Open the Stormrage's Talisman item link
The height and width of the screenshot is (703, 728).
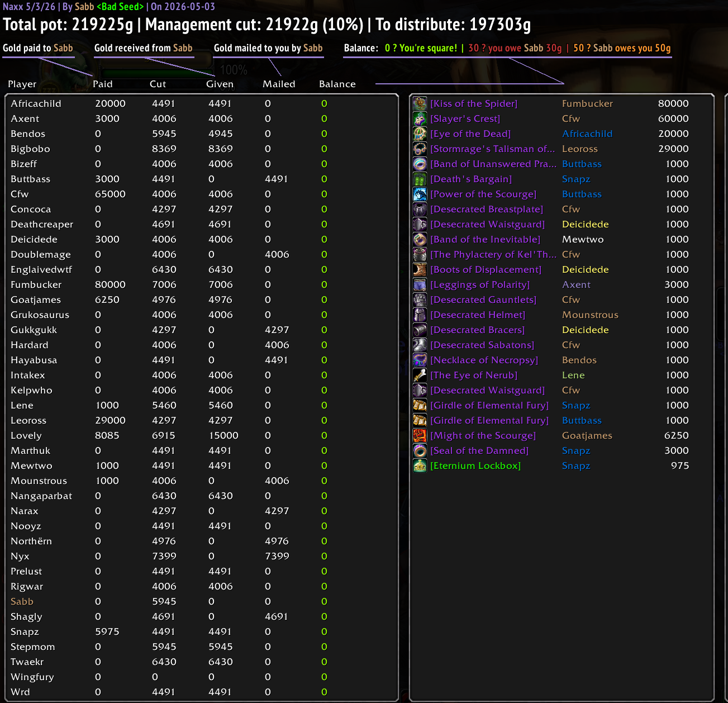[x=492, y=149]
